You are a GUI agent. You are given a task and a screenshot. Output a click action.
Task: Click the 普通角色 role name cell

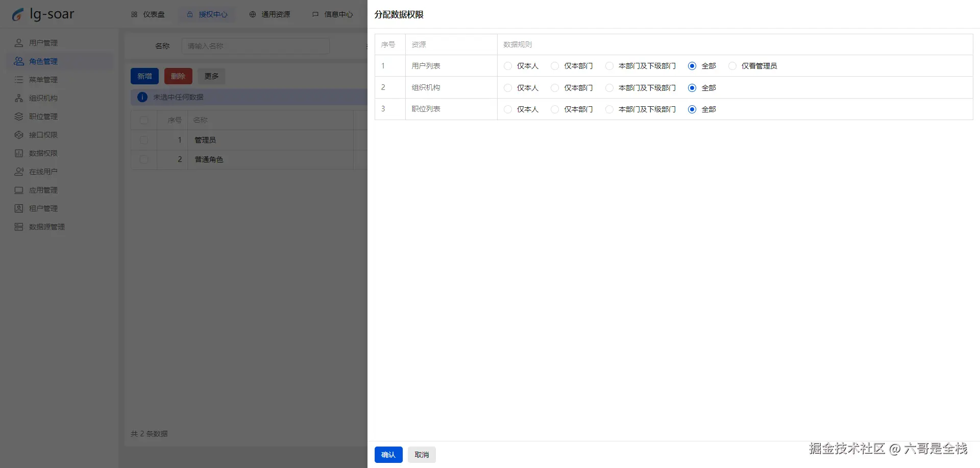point(271,159)
